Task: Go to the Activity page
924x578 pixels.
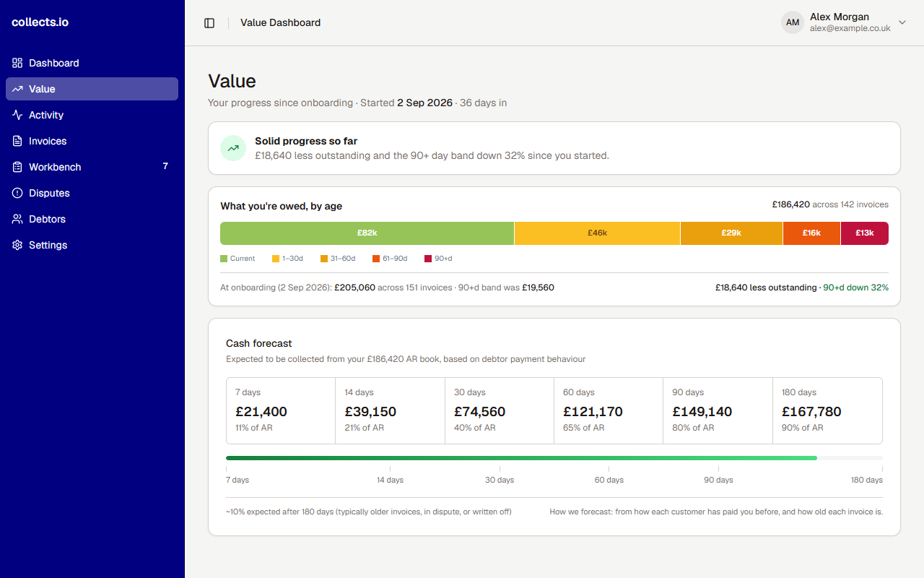Action: 92,115
